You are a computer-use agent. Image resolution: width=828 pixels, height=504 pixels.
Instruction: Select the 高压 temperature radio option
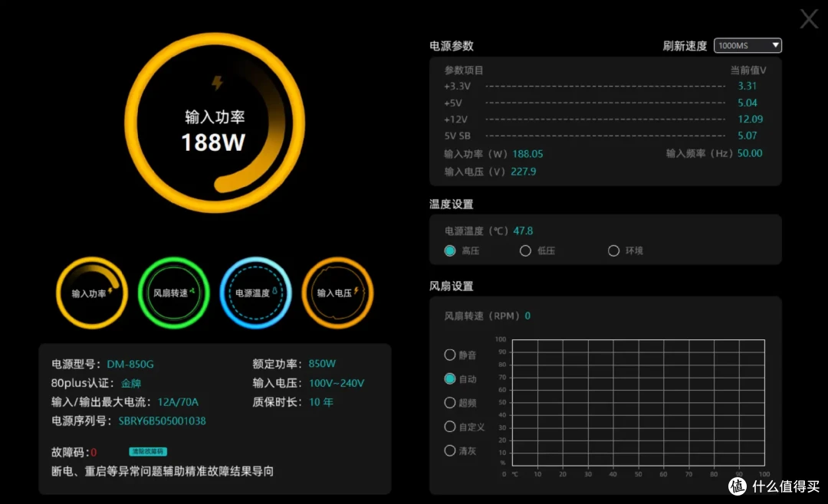[450, 250]
